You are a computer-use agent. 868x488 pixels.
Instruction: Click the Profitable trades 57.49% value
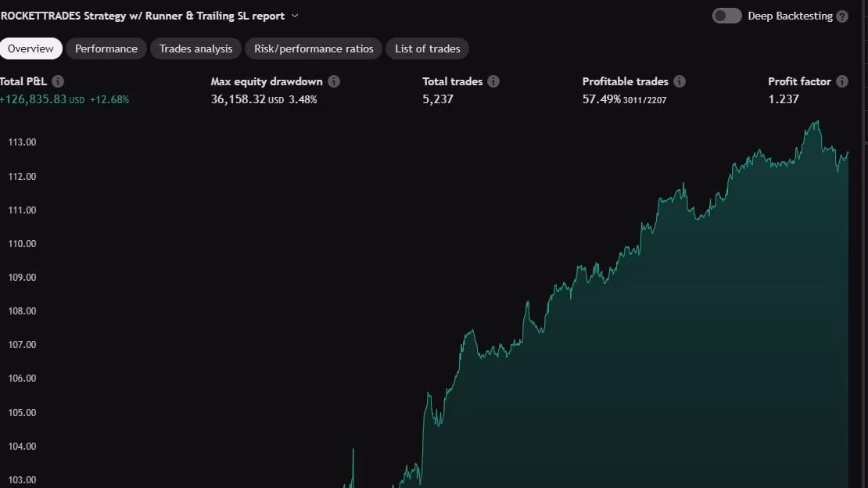tap(601, 99)
